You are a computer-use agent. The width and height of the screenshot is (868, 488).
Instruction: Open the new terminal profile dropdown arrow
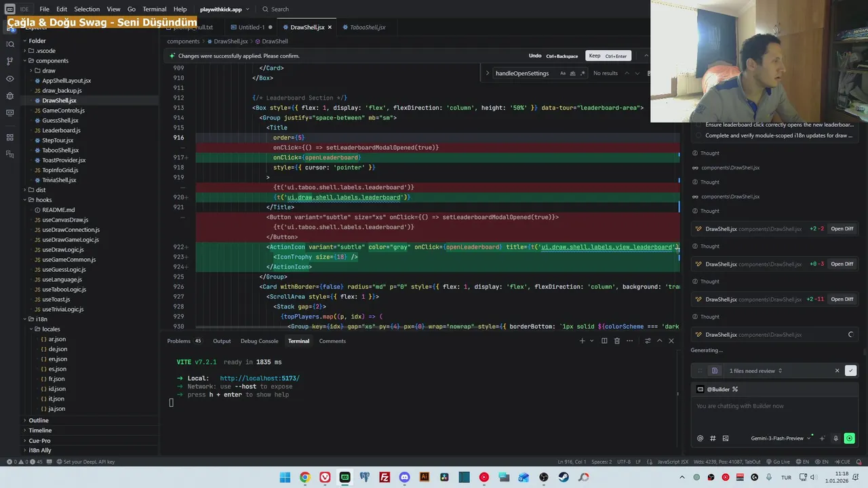tap(591, 341)
